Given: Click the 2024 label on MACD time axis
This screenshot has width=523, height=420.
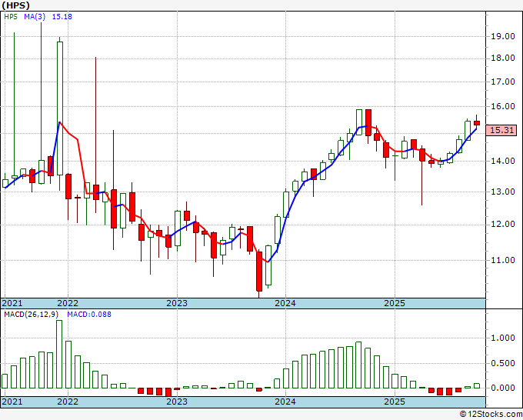Looking at the screenshot, I should pos(285,402).
